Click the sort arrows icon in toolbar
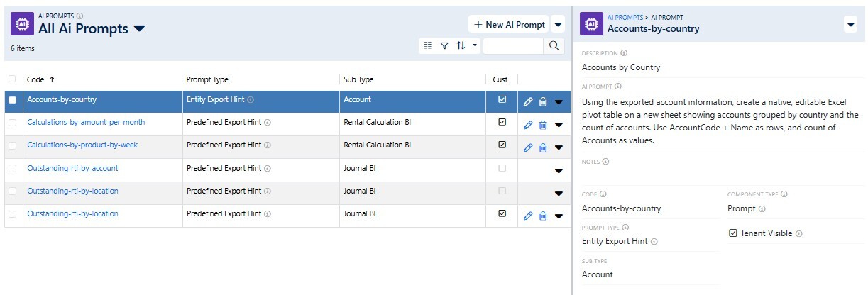868x295 pixels. point(461,45)
